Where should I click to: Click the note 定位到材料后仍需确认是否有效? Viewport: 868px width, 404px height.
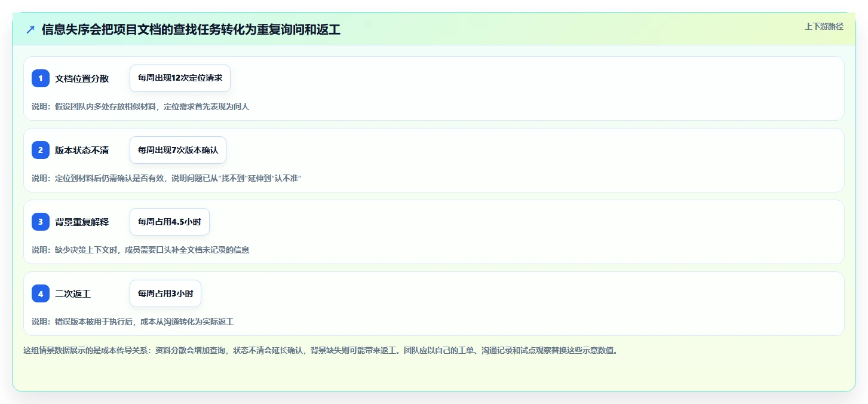click(x=166, y=178)
